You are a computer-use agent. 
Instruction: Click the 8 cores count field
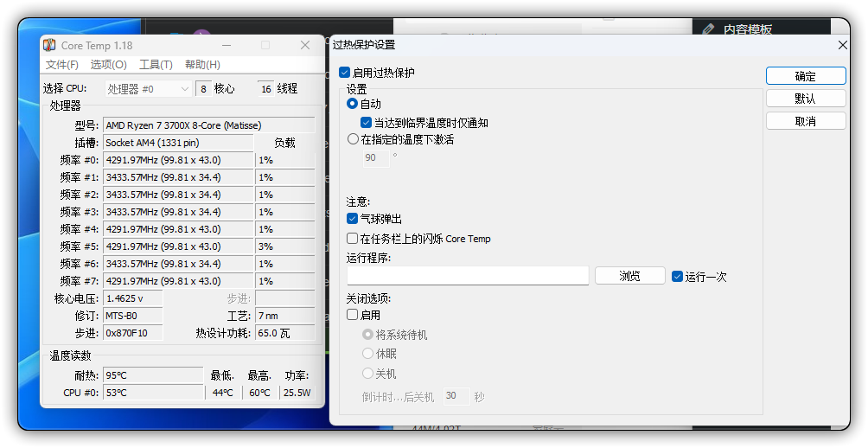pyautogui.click(x=204, y=88)
